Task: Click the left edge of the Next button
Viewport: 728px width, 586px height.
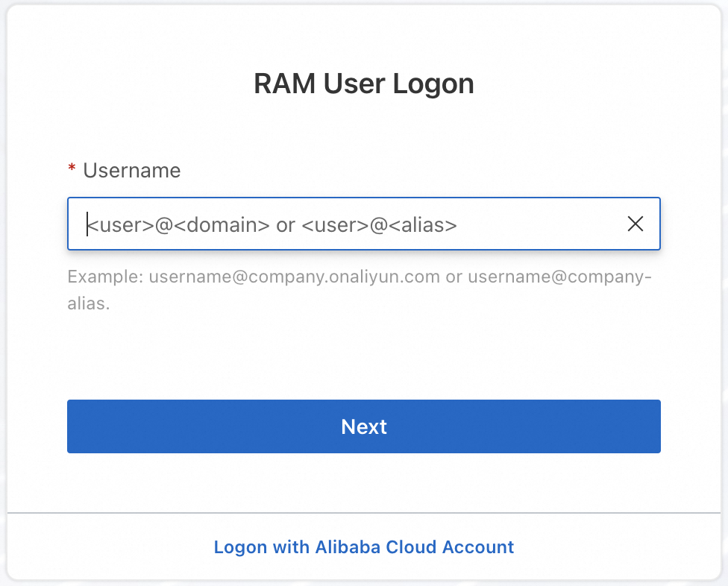Action: point(75,426)
